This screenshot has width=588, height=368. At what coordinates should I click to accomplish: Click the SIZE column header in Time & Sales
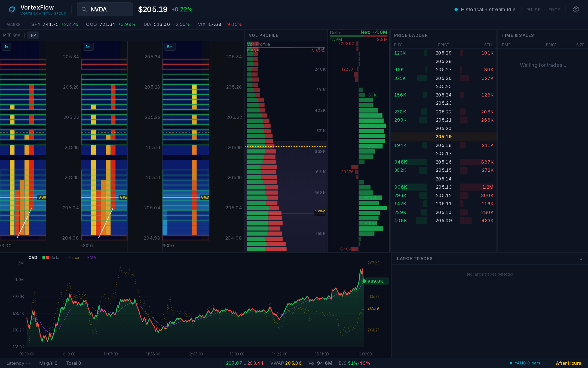580,45
